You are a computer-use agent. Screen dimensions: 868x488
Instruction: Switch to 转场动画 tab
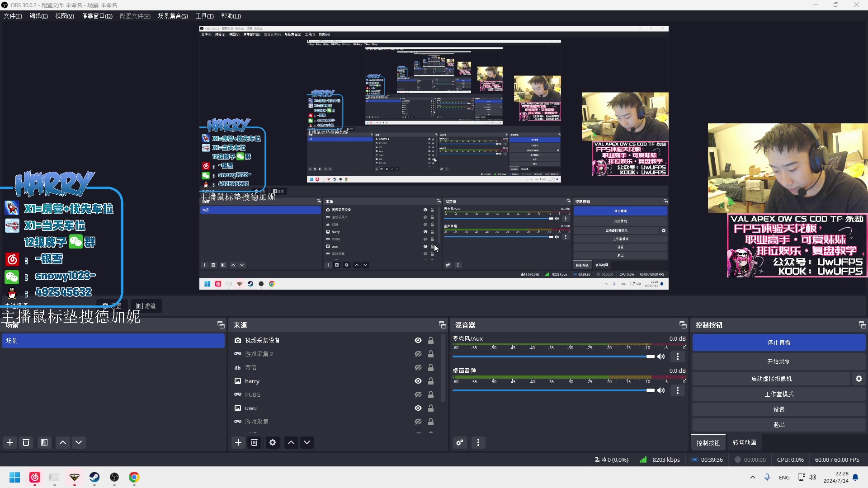[744, 442]
